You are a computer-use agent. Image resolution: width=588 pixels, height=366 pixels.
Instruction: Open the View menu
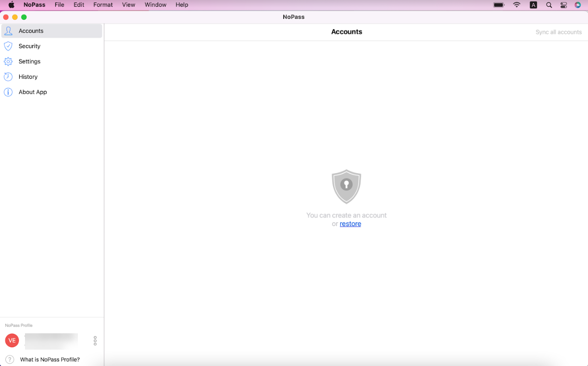[128, 5]
